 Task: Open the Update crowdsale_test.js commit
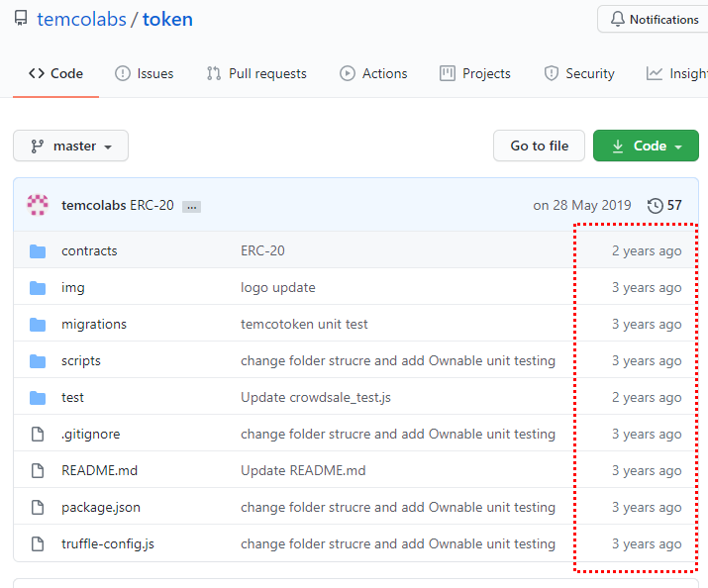(316, 397)
